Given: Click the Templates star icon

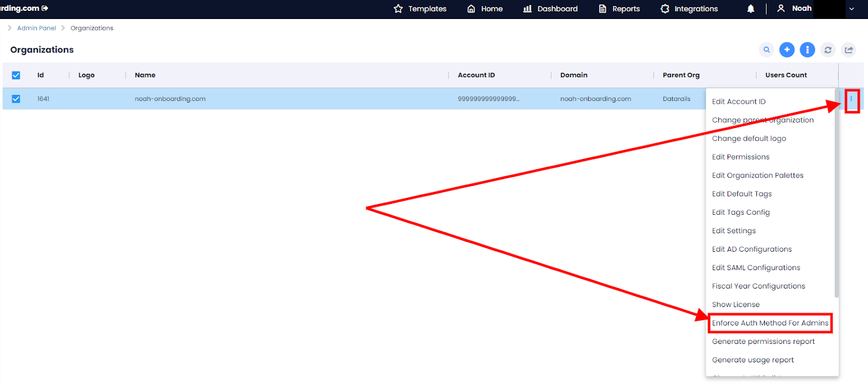Looking at the screenshot, I should click(398, 9).
